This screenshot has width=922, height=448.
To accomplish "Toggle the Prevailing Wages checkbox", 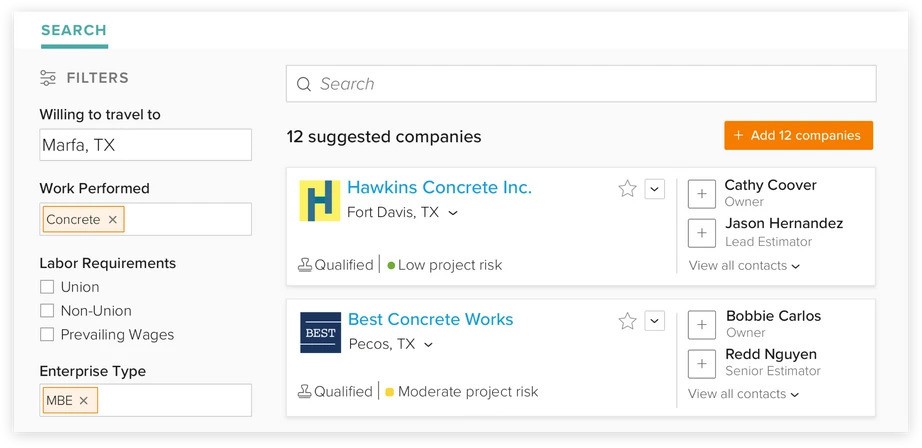I will pyautogui.click(x=47, y=335).
